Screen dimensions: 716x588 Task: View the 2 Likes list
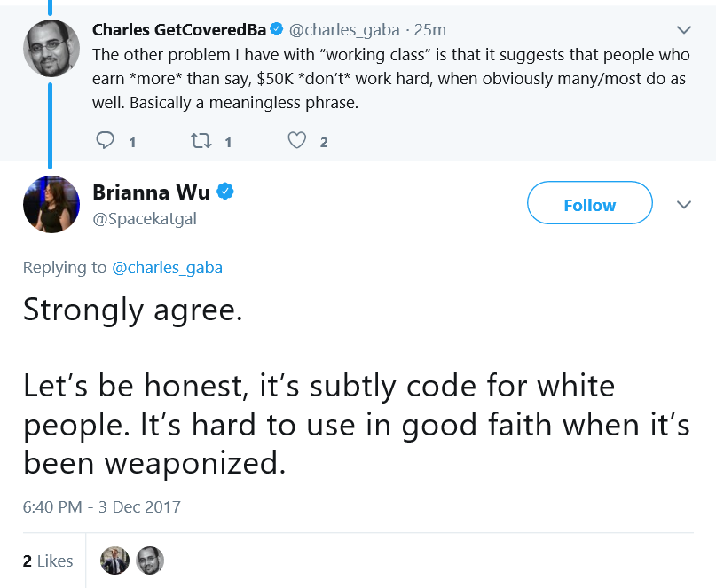click(48, 561)
